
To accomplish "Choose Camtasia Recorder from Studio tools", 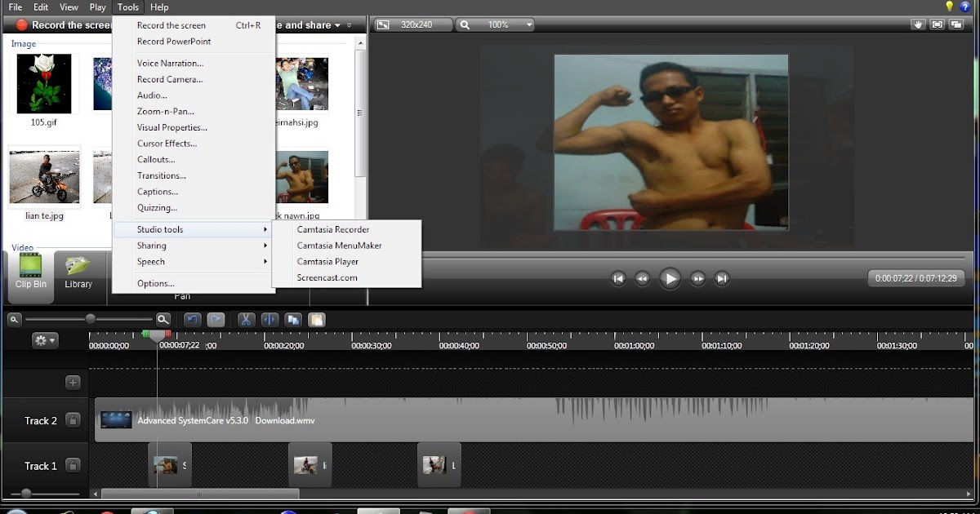I will [333, 229].
